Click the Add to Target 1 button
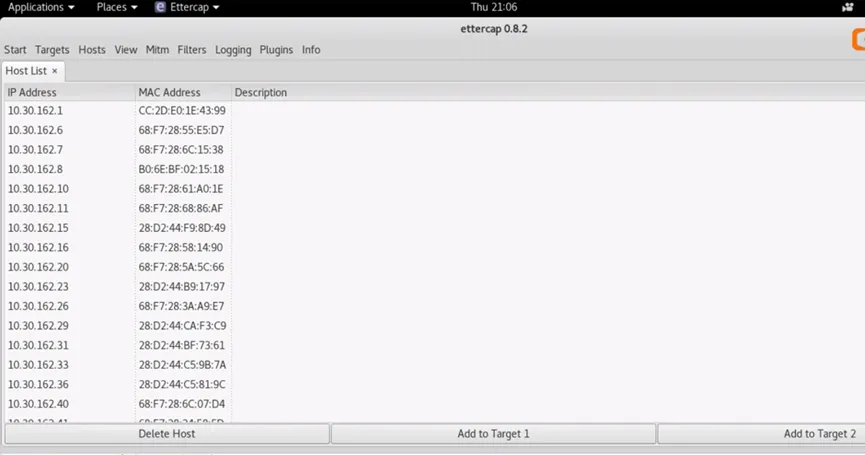Viewport: 865px width, 455px height. [x=493, y=433]
